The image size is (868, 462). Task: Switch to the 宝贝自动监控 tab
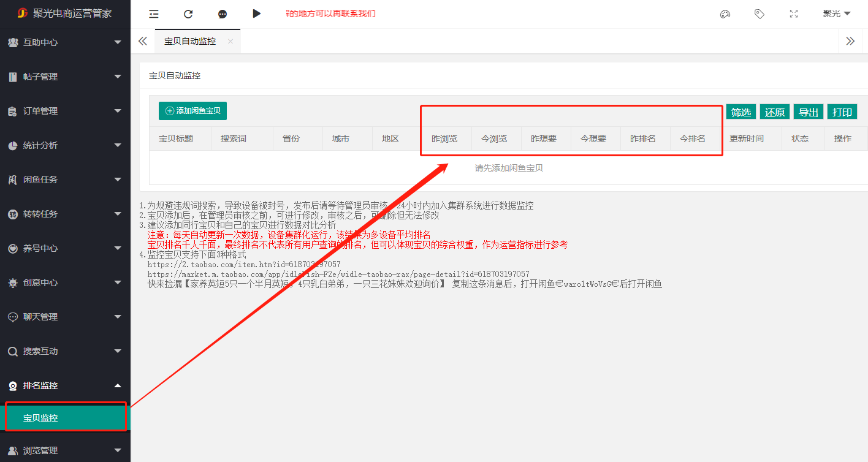pyautogui.click(x=190, y=41)
